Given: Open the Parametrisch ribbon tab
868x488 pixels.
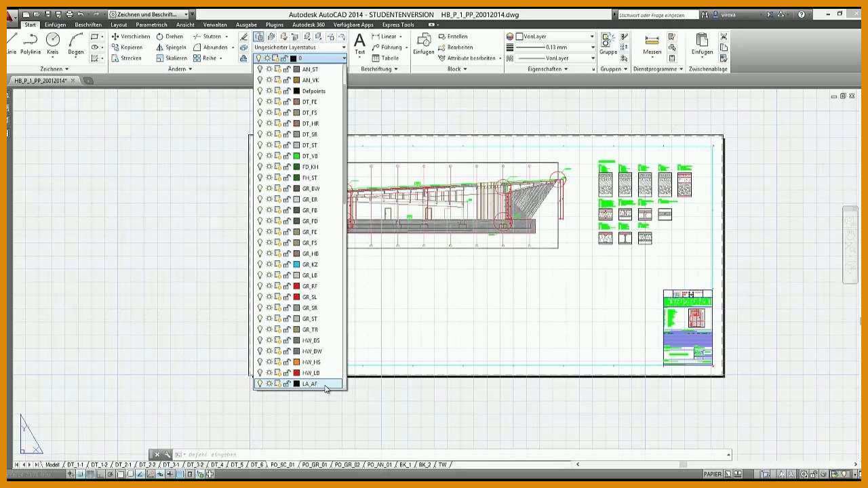Looking at the screenshot, I should click(151, 24).
